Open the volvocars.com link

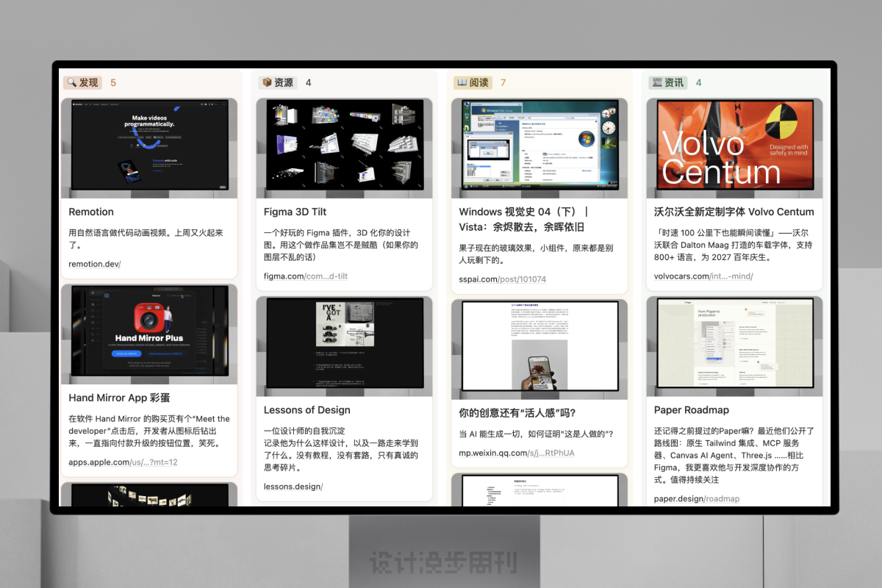pyautogui.click(x=703, y=276)
